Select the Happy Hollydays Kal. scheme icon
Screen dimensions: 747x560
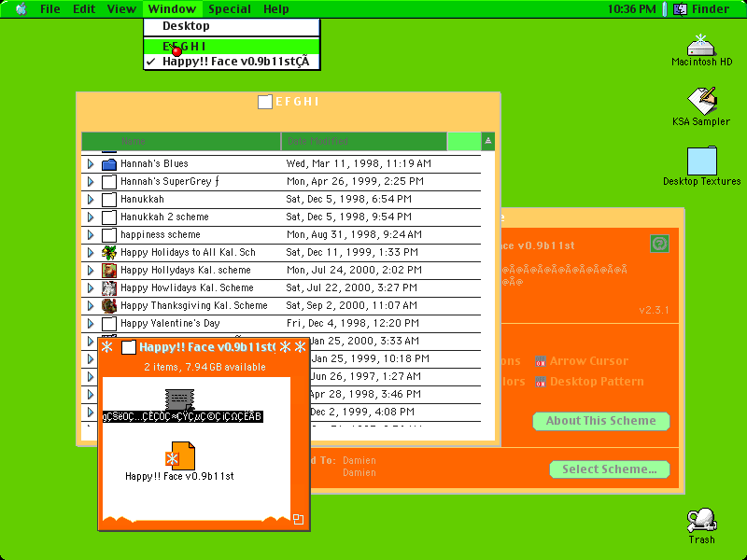109,271
